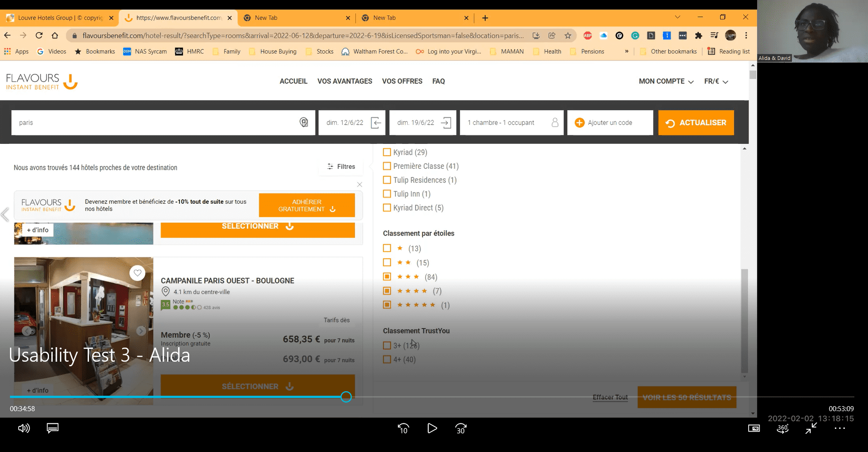Viewport: 868px width, 452px height.
Task: Uncheck five-star (1) rating filter
Action: point(387,305)
